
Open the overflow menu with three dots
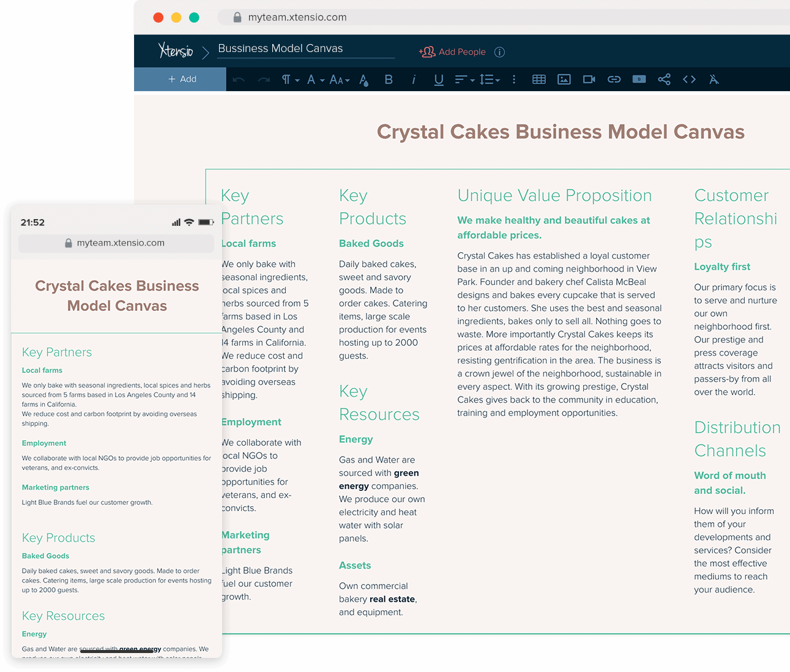[514, 79]
